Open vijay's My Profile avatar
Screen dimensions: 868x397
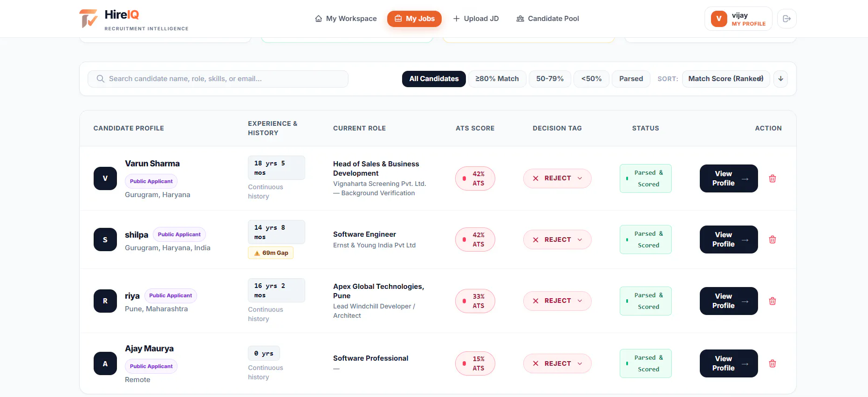(719, 19)
